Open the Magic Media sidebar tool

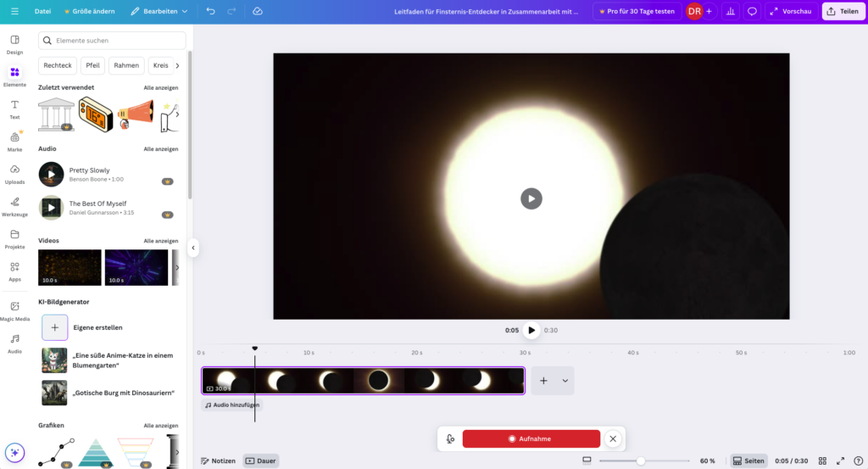14,310
